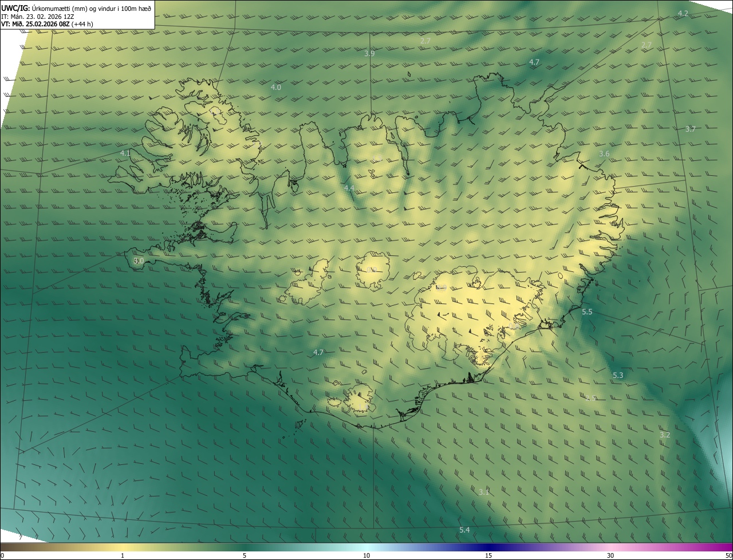Click the 4.1 value label on the map
This screenshot has height=560, width=733.
(x=125, y=153)
